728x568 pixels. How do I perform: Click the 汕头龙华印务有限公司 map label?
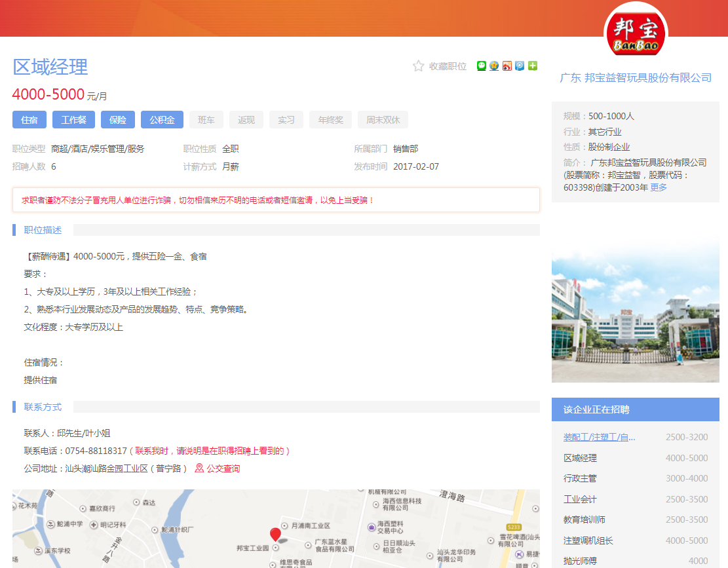(x=457, y=556)
